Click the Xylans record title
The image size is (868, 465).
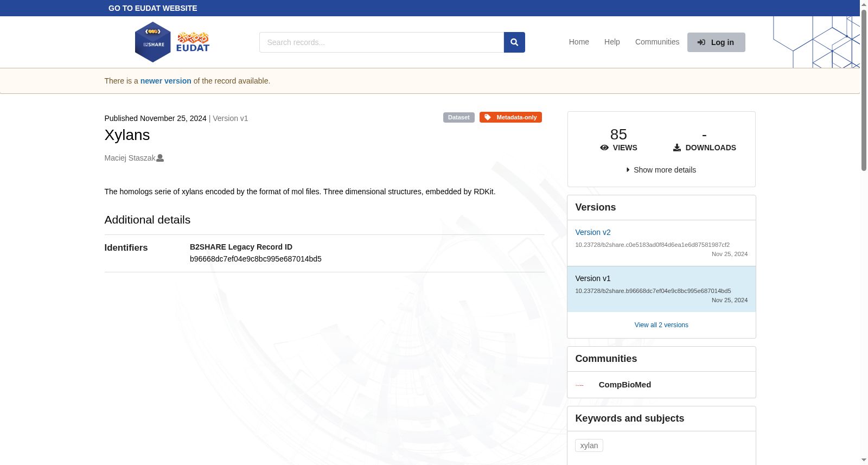[x=127, y=135]
